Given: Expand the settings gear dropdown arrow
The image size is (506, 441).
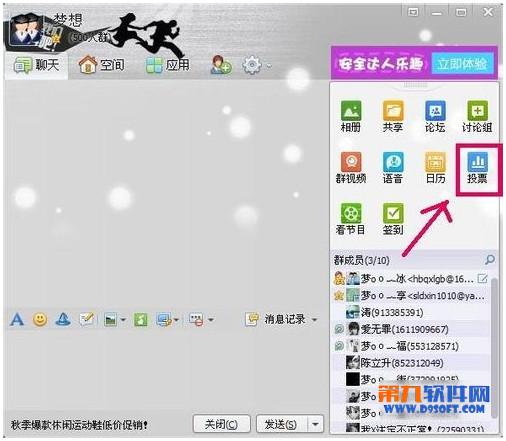Looking at the screenshot, I should [269, 65].
